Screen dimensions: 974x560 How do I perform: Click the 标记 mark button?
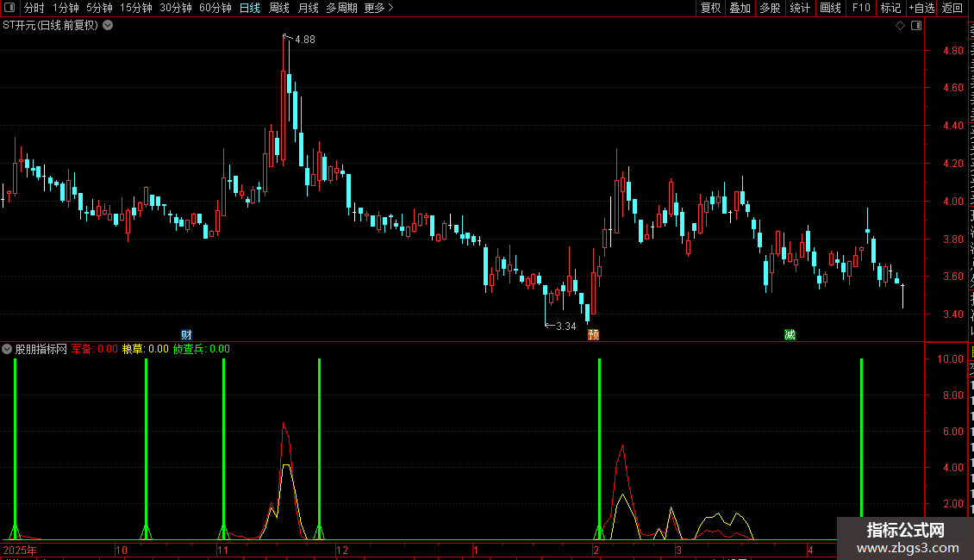890,8
